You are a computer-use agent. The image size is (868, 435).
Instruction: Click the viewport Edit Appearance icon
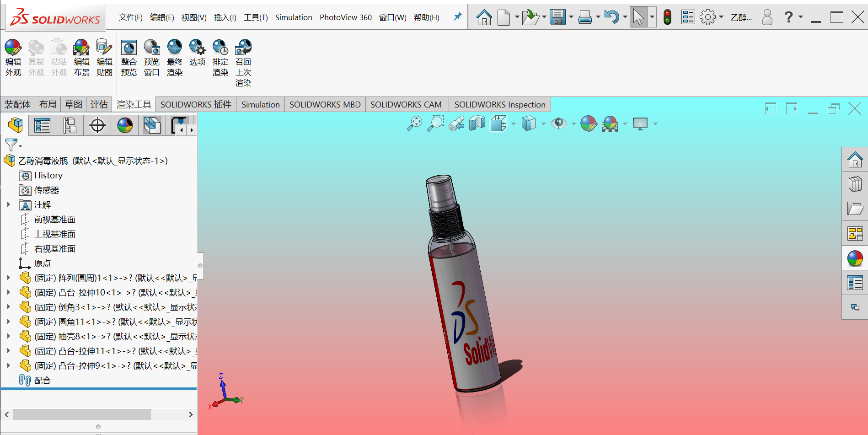[x=589, y=124]
